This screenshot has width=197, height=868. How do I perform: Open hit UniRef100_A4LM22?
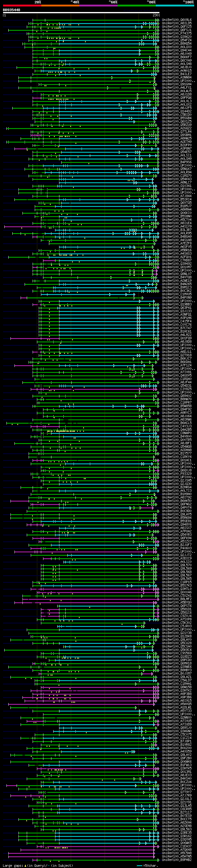(x=177, y=335)
